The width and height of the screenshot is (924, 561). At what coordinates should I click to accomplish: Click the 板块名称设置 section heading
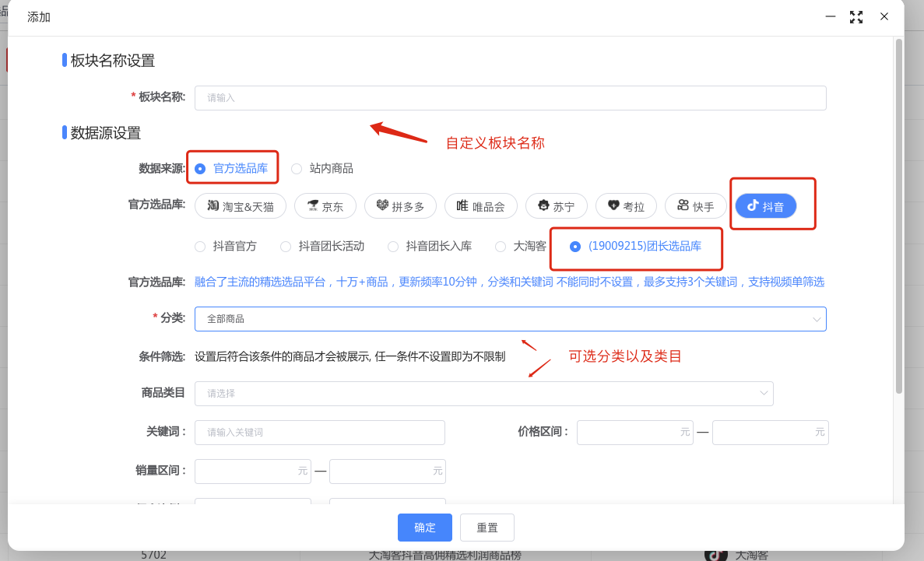click(113, 61)
